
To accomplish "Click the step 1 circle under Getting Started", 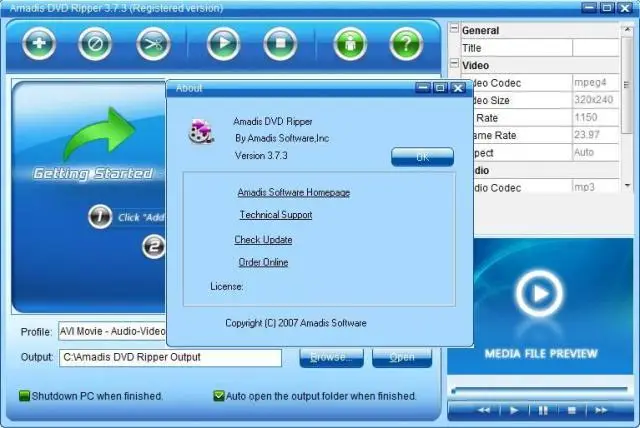I will [100, 216].
